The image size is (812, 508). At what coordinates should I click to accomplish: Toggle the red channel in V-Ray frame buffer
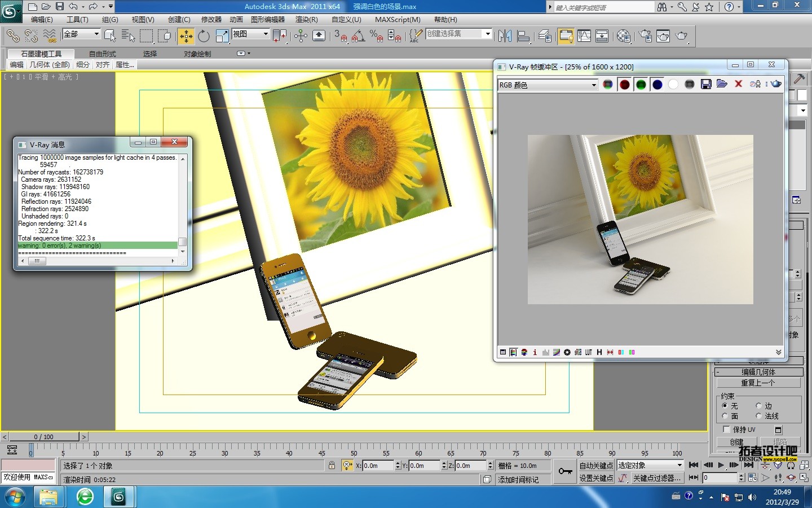pyautogui.click(x=624, y=85)
